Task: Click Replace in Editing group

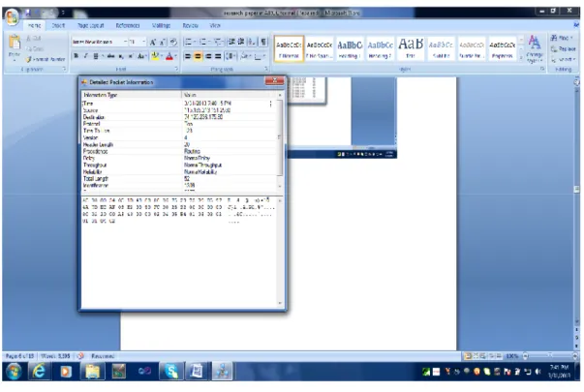Action: 564,48
